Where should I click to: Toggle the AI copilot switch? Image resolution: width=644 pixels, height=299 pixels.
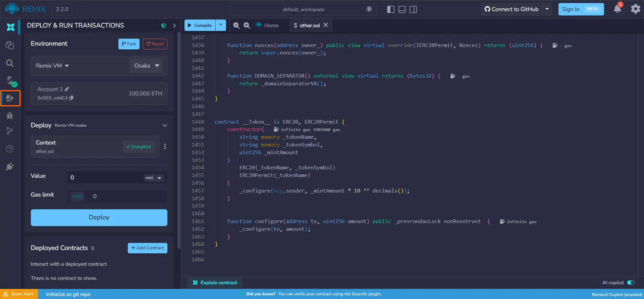click(x=631, y=283)
